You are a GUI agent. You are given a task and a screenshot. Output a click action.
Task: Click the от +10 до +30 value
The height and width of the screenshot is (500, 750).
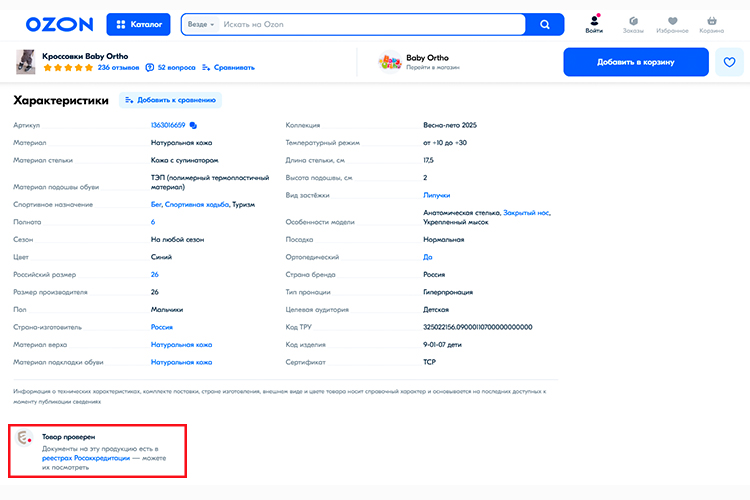[445, 143]
